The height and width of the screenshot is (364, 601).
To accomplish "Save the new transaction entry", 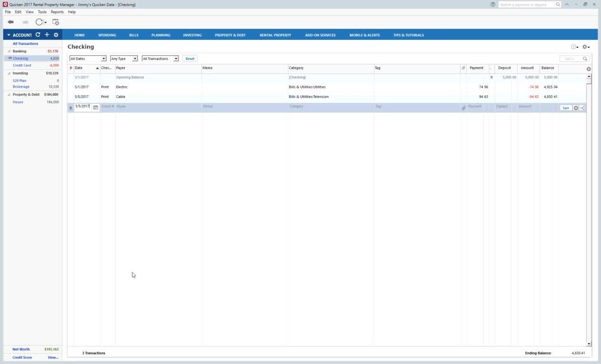I will pyautogui.click(x=565, y=108).
